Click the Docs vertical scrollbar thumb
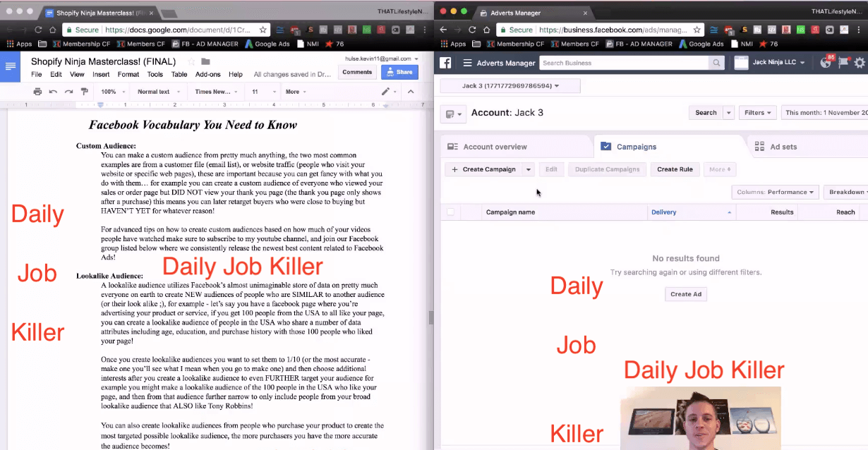The height and width of the screenshot is (450, 868). (x=430, y=317)
